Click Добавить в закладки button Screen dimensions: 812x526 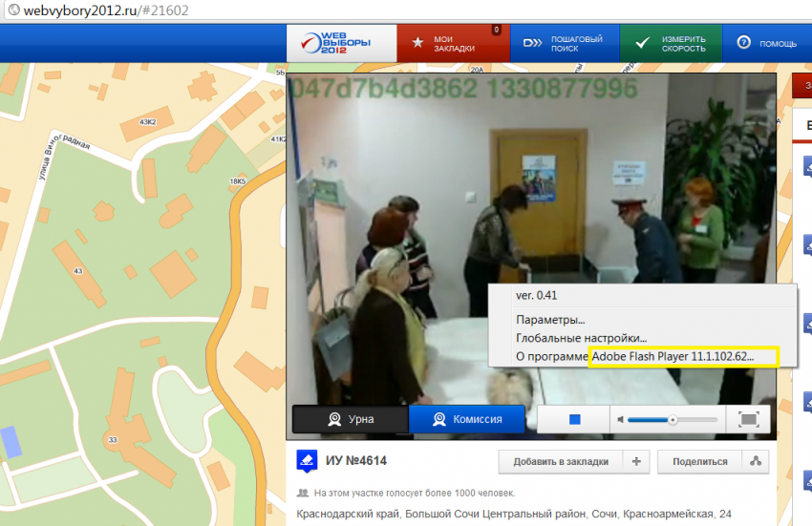pos(560,462)
